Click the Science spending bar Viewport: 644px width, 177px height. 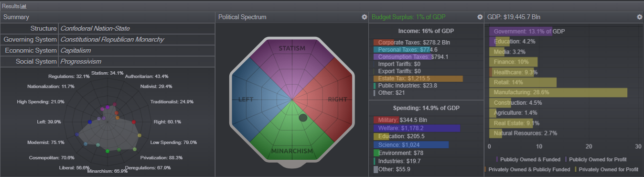(x=411, y=144)
